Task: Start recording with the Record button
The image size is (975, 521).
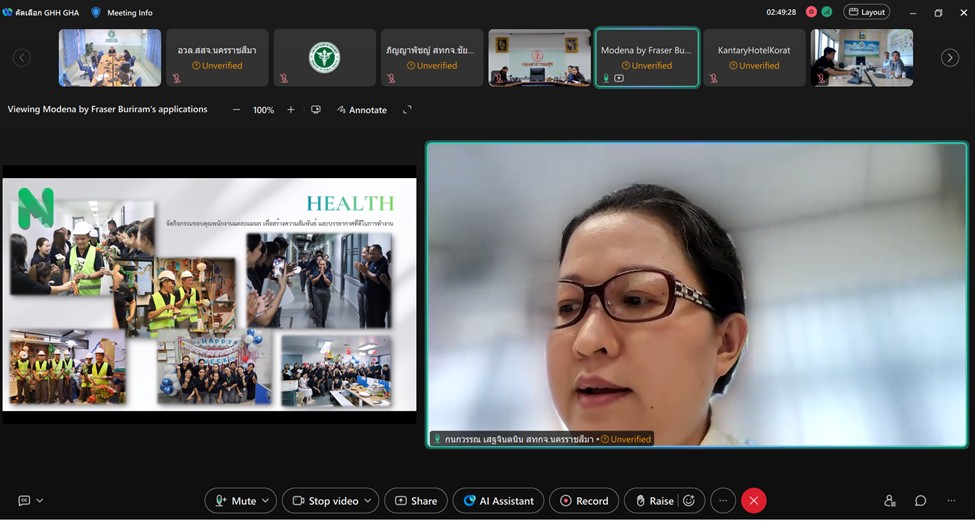Action: (x=583, y=501)
